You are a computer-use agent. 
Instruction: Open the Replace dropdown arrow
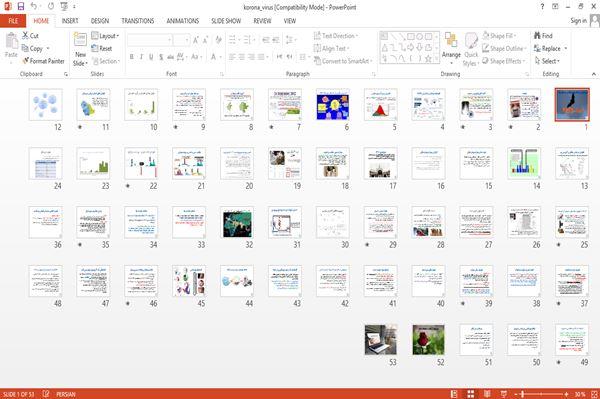[566, 49]
